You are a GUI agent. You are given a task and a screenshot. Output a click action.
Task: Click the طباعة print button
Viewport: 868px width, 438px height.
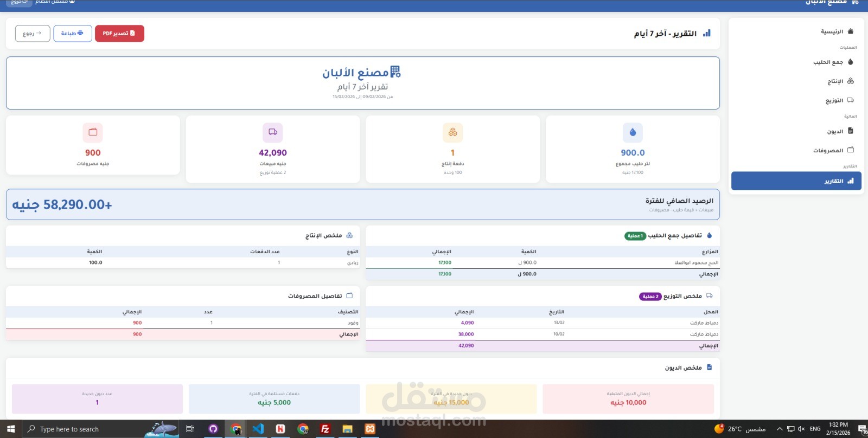coord(73,33)
